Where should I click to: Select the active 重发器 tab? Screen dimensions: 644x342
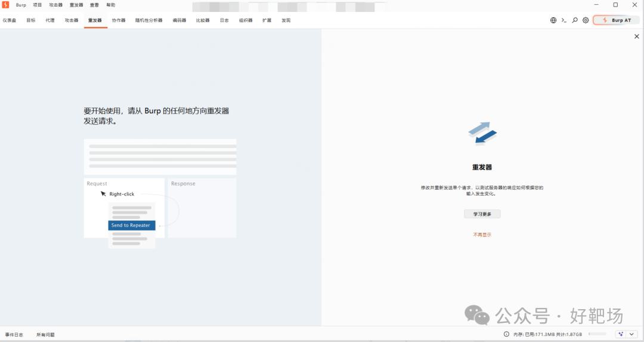(95, 20)
